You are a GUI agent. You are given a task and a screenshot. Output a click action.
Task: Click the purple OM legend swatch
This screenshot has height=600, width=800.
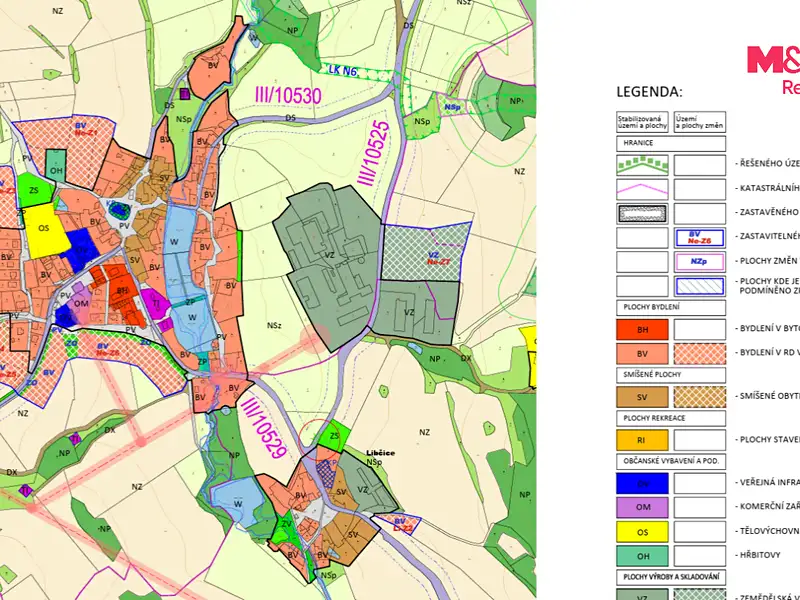642,507
